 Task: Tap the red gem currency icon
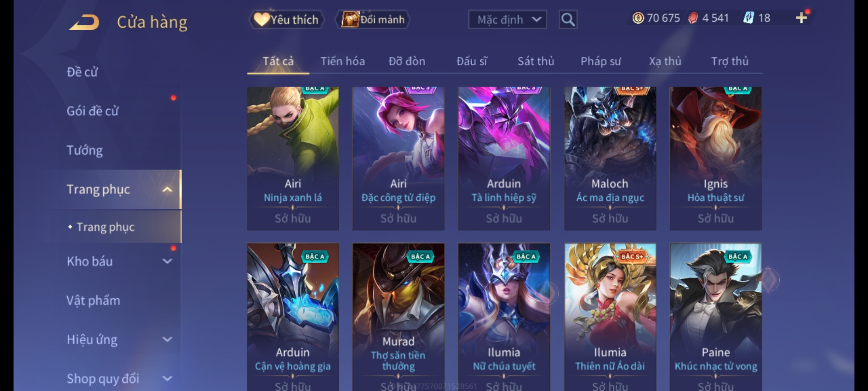click(x=693, y=18)
